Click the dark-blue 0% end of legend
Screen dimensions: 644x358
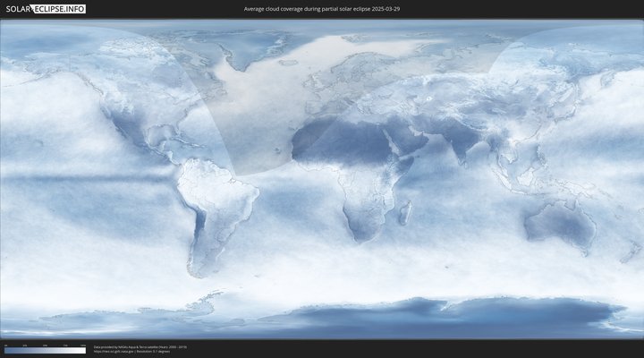pos(7,350)
